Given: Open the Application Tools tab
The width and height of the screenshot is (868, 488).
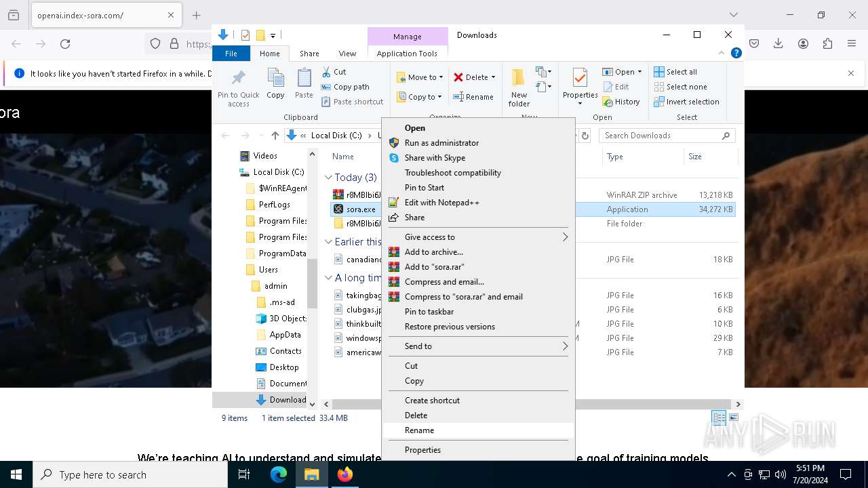Looking at the screenshot, I should [407, 54].
